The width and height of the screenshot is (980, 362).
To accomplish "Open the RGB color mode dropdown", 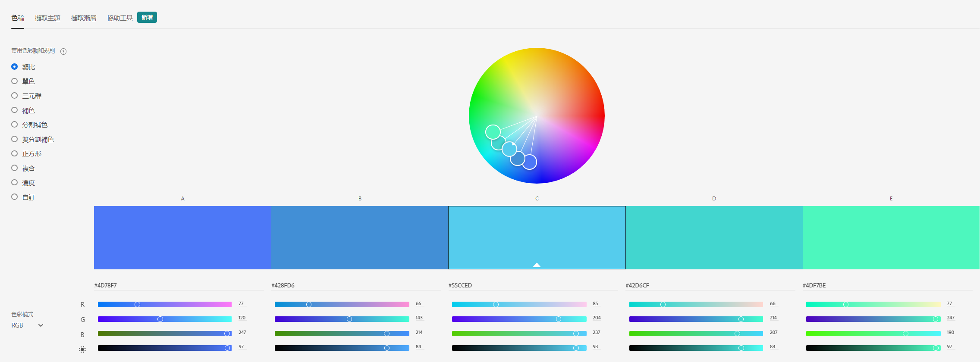I will click(28, 325).
